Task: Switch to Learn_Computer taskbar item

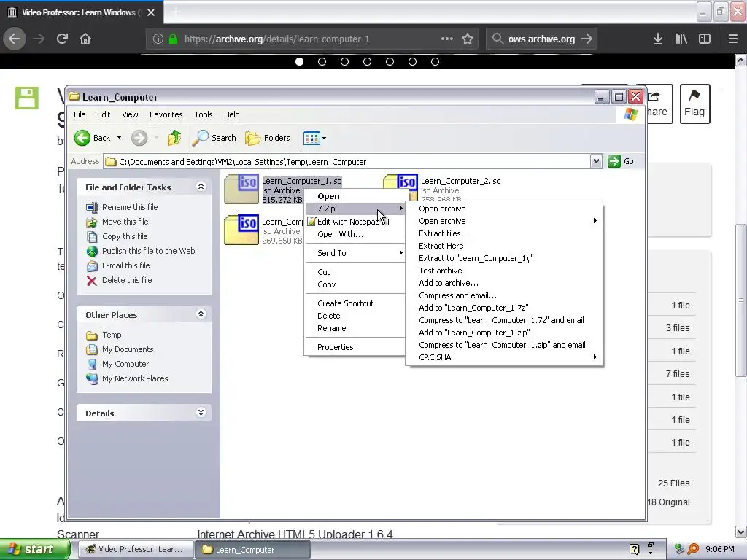Action: (x=252, y=550)
